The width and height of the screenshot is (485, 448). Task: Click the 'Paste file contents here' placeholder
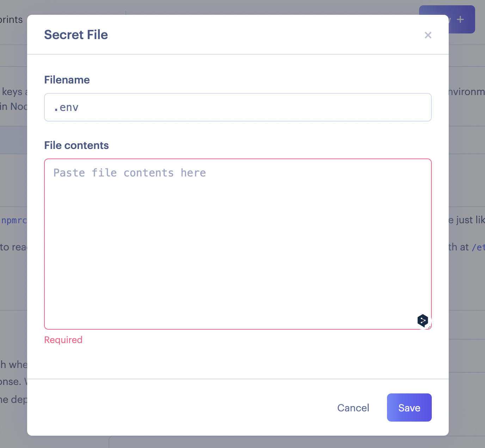click(130, 173)
